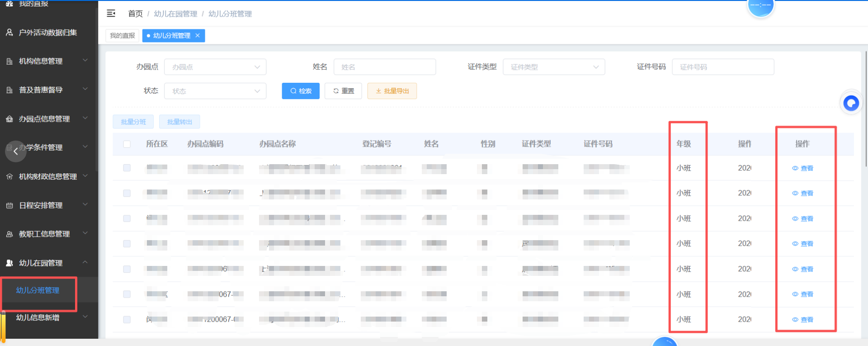Click the 普及普惠督导 sidebar icon
This screenshot has width=868, height=346.
[9, 90]
